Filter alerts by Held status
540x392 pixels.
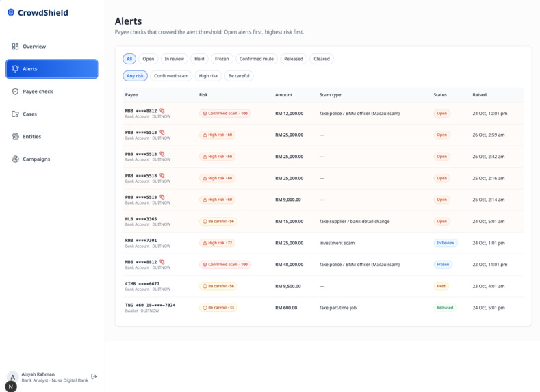pyautogui.click(x=199, y=59)
